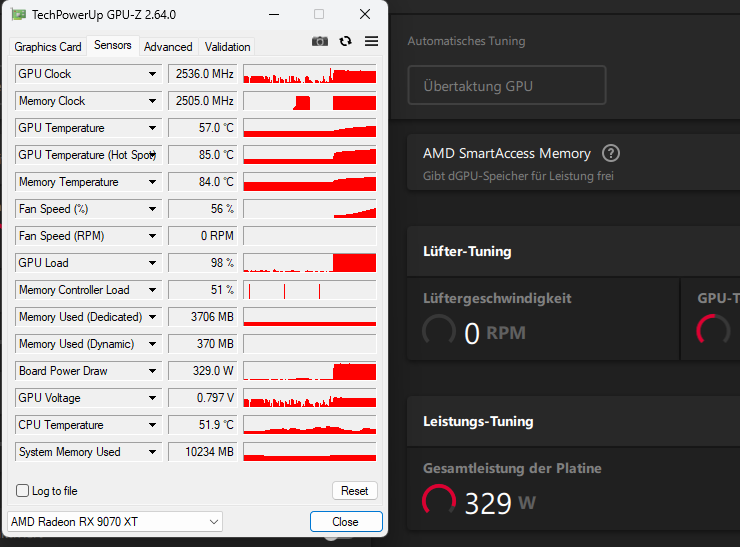
Task: Click the 56 % Fan Speed value
Action: (202, 209)
